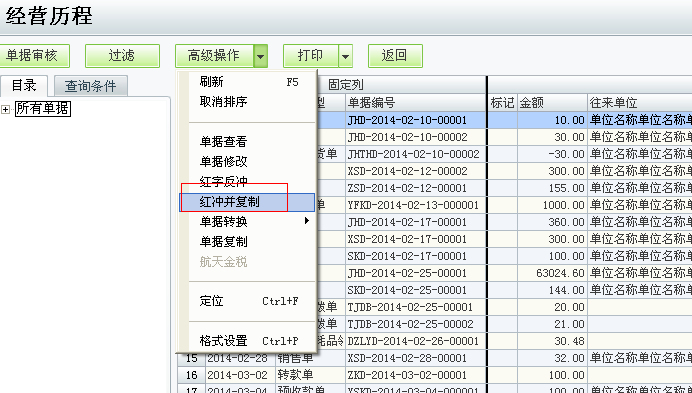The image size is (692, 393).
Task: Select cell SKD-2014-02-25-00001
Action: pos(416,290)
